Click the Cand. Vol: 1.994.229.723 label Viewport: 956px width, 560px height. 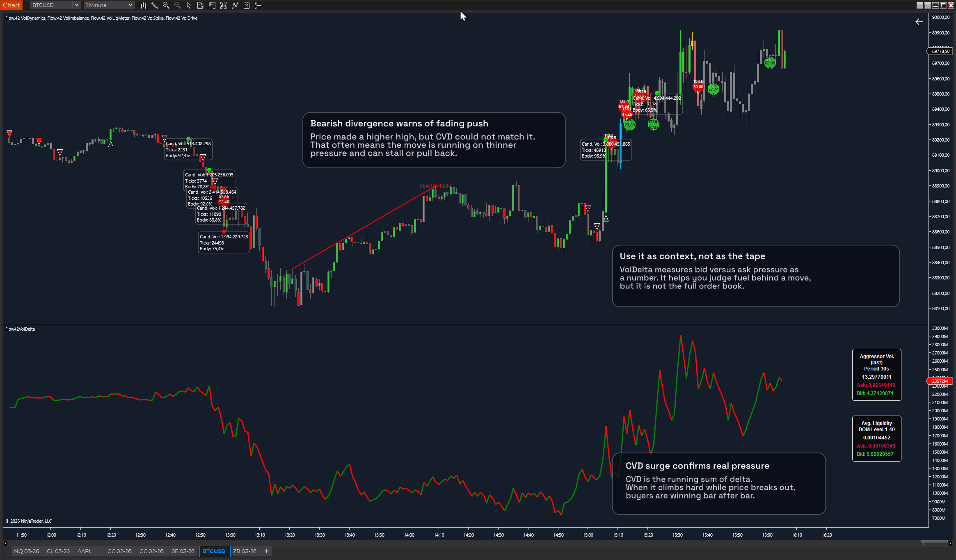pos(224,237)
